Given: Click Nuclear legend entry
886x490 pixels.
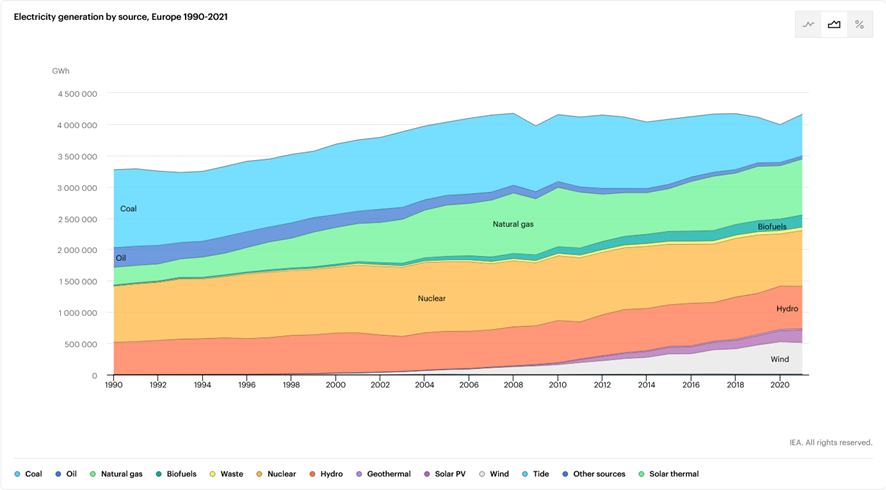Looking at the screenshot, I should [276, 474].
